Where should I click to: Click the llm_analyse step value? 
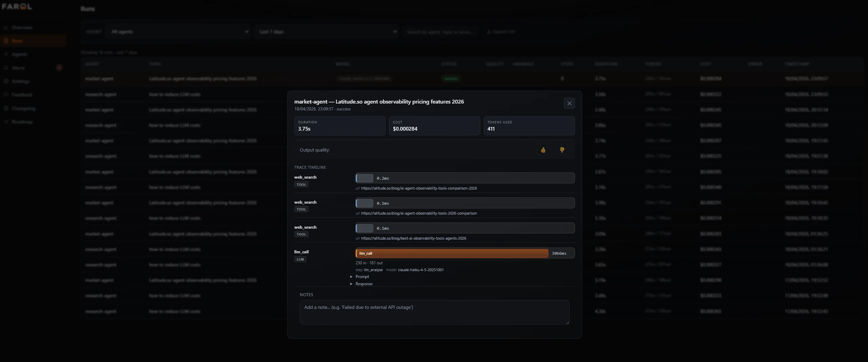tap(373, 270)
